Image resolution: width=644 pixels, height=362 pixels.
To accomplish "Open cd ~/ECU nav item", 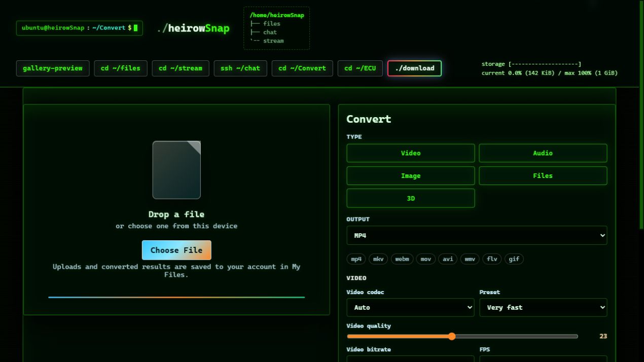I will [x=360, y=68].
